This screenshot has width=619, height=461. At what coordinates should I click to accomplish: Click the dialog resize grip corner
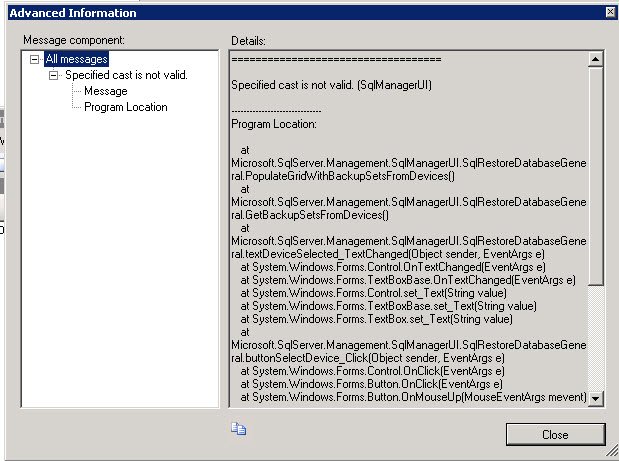[x=612, y=450]
